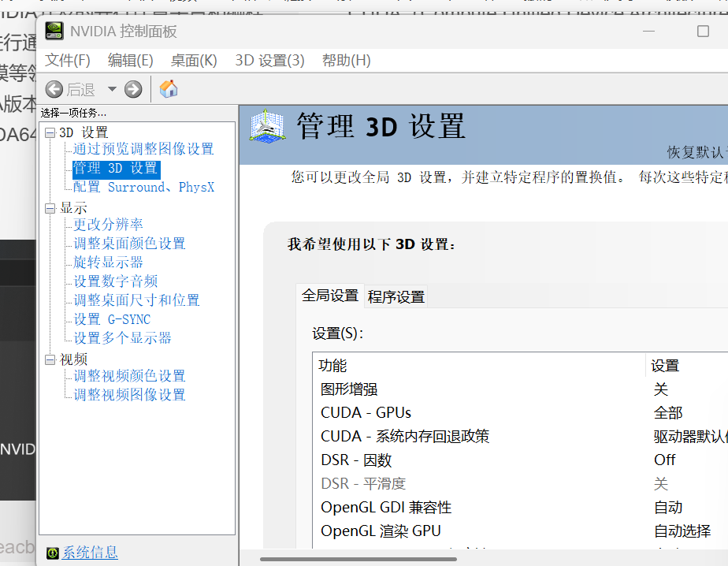Select 更改分辨率 tree item
728x566 pixels.
click(108, 225)
